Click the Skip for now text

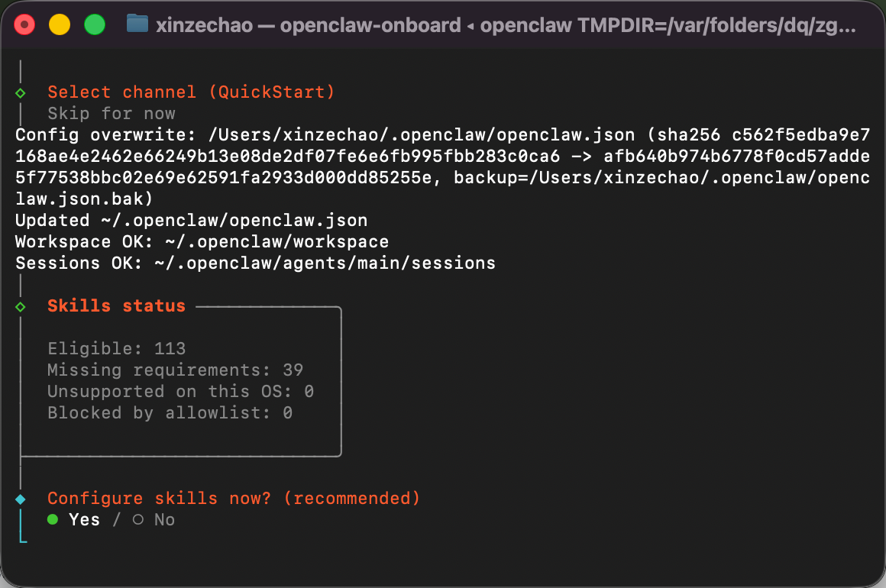click(x=112, y=114)
